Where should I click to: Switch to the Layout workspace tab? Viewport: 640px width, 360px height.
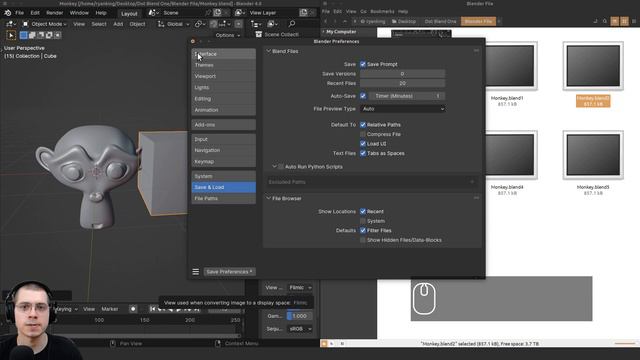pos(129,13)
